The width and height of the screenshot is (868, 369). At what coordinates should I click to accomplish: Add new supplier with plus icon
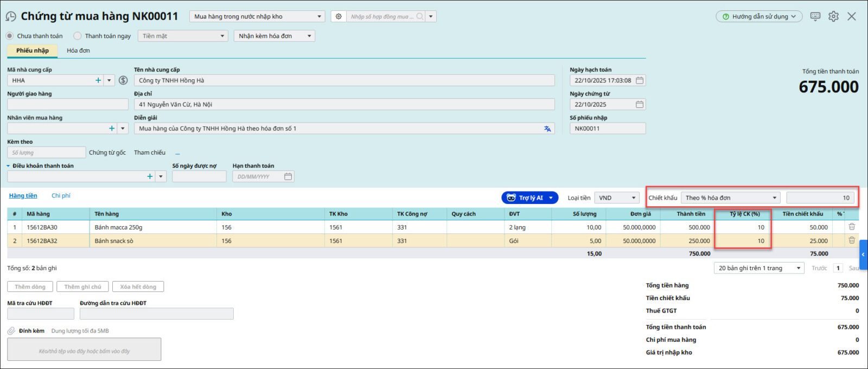point(98,80)
